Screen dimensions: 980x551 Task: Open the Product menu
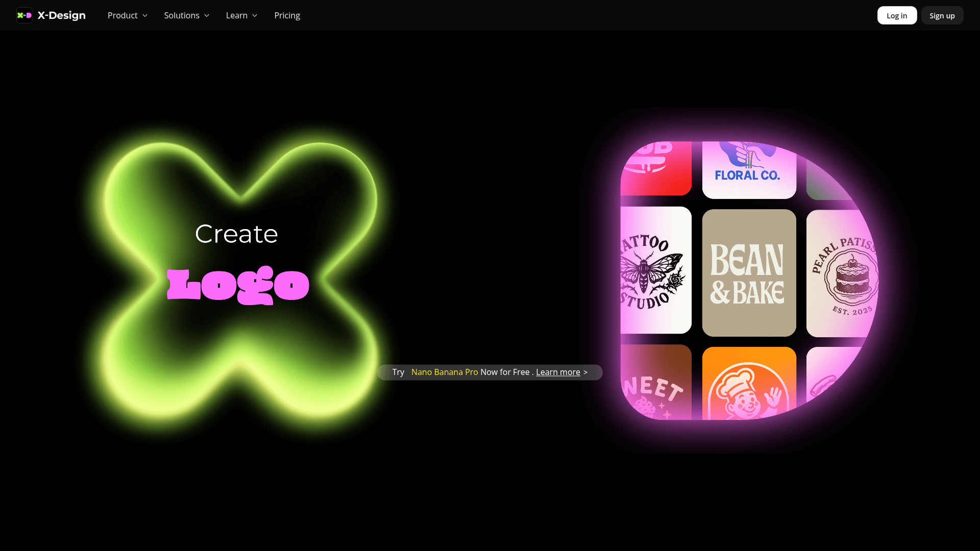[x=122, y=15]
